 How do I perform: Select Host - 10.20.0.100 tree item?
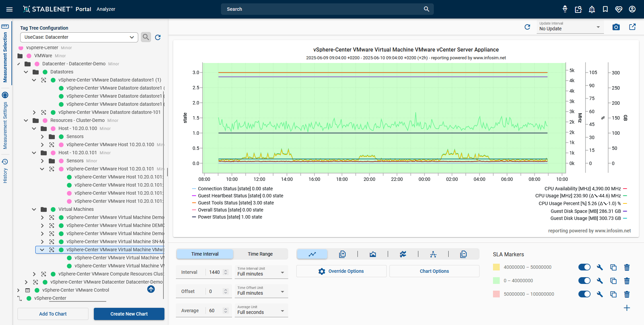pos(78,128)
